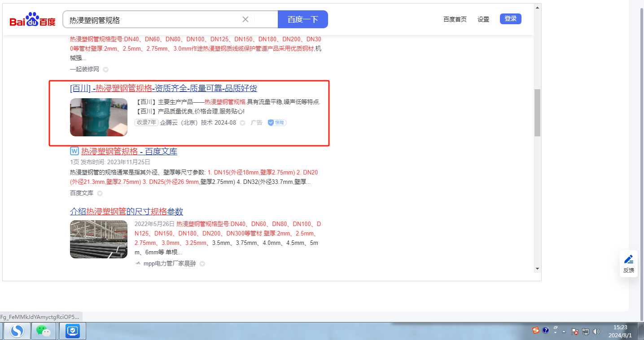The image size is (644, 340).
Task: Click the Sogou input method tray icon
Action: coord(535,331)
